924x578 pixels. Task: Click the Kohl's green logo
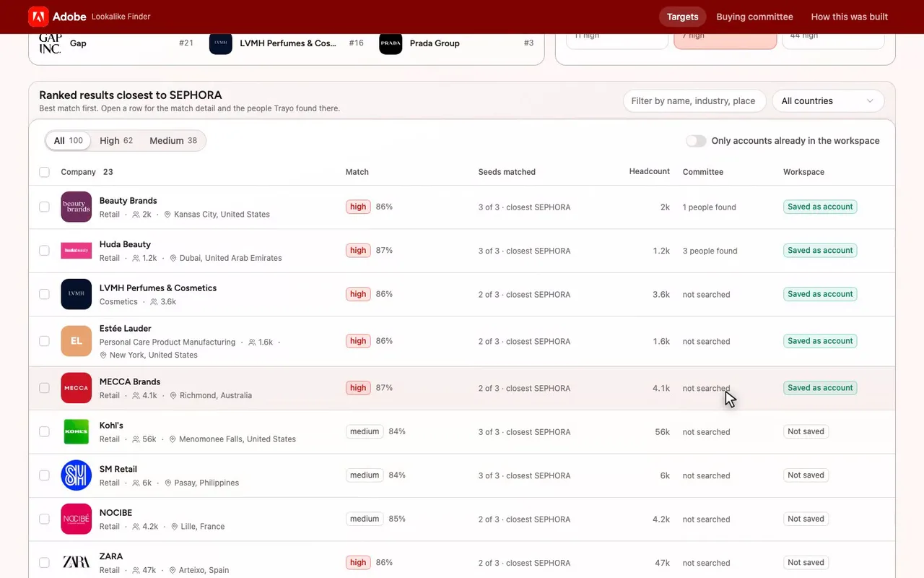click(77, 432)
